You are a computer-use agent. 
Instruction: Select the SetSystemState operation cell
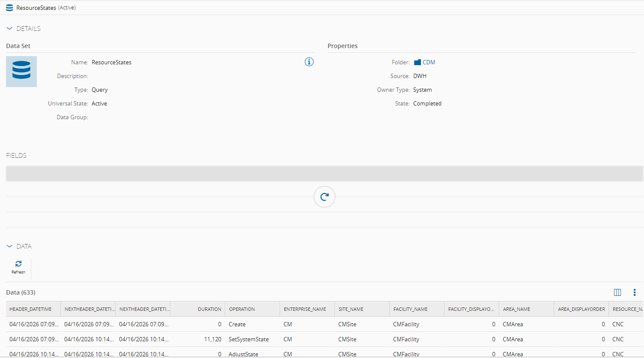248,339
